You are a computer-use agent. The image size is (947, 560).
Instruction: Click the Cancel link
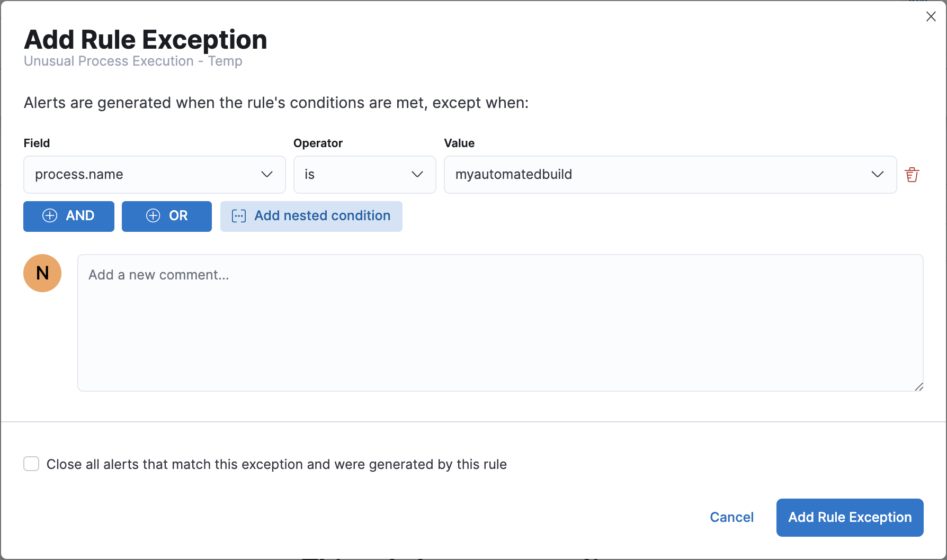[731, 517]
